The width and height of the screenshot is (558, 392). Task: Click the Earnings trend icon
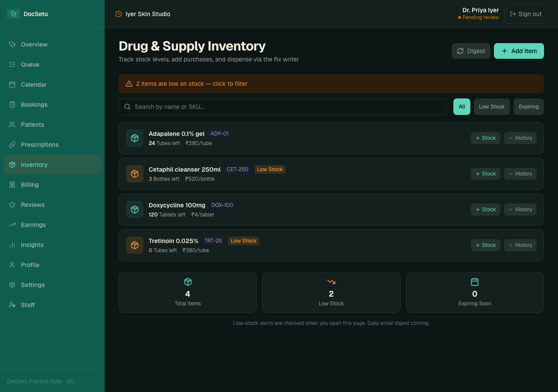click(12, 225)
